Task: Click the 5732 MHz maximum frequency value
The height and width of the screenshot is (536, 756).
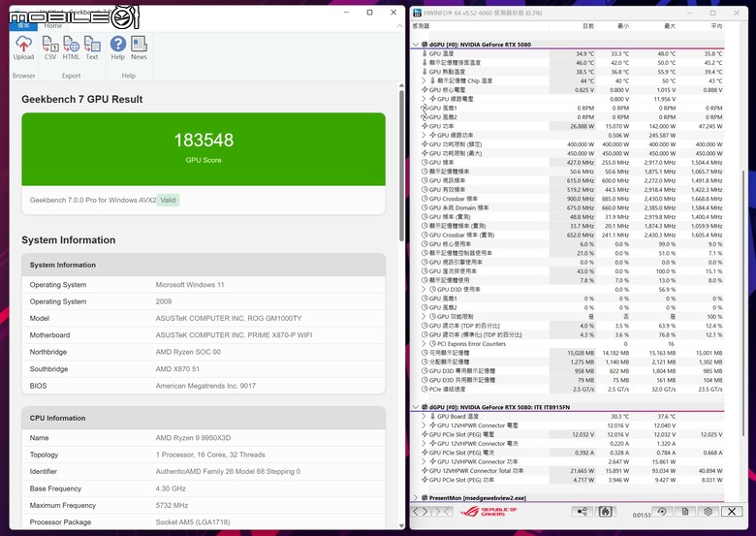Action: click(172, 505)
